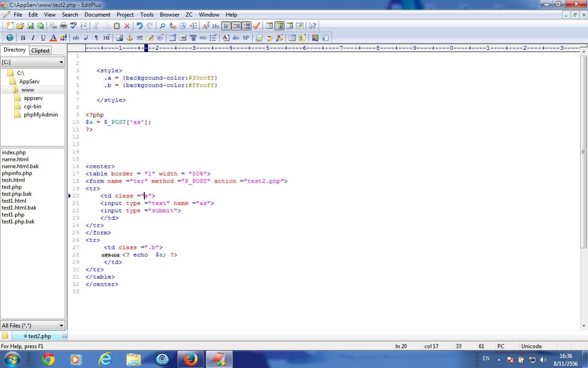Select the AppServ folder in tree
The height and width of the screenshot is (368, 588).
[29, 81]
